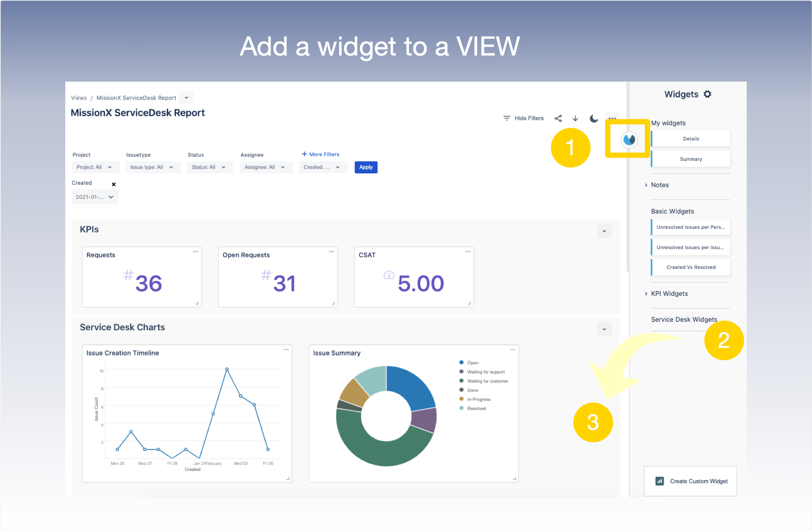
Task: Open the Project filter dropdown
Action: (x=95, y=167)
